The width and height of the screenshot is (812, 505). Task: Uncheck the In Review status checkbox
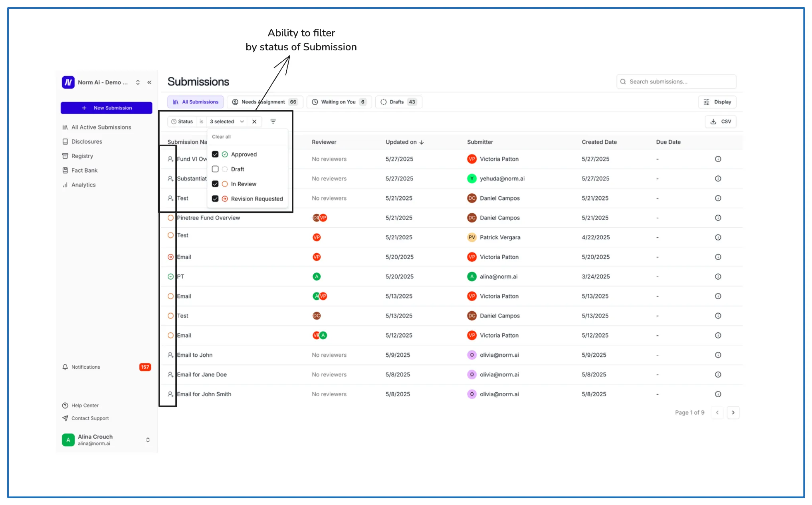coord(215,184)
